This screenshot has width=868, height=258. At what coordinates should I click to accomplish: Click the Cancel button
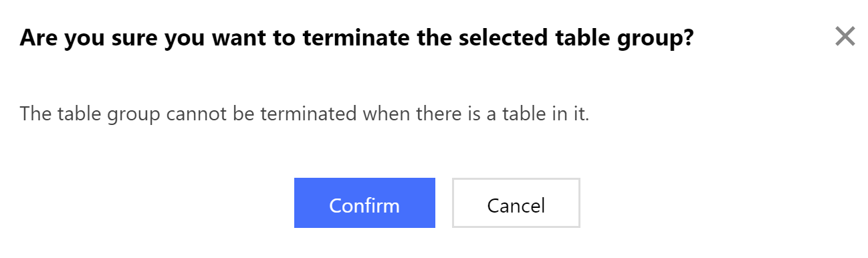click(516, 203)
